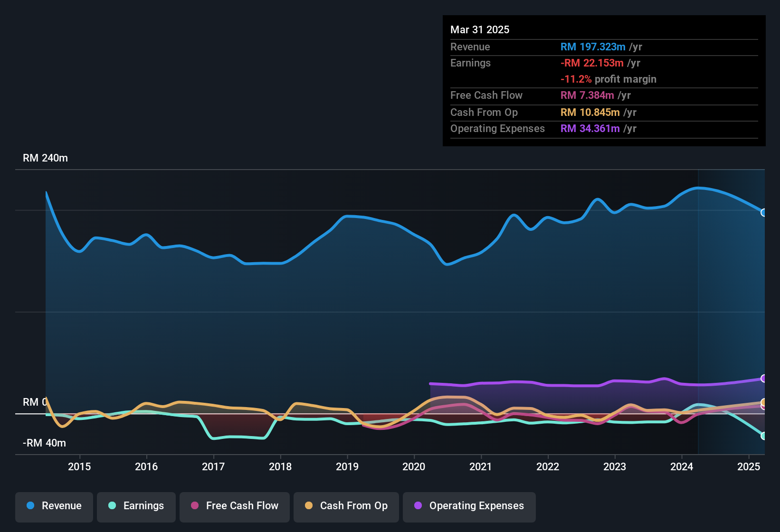Click the 2017 x-axis label
Image resolution: width=780 pixels, height=532 pixels.
[x=213, y=466]
